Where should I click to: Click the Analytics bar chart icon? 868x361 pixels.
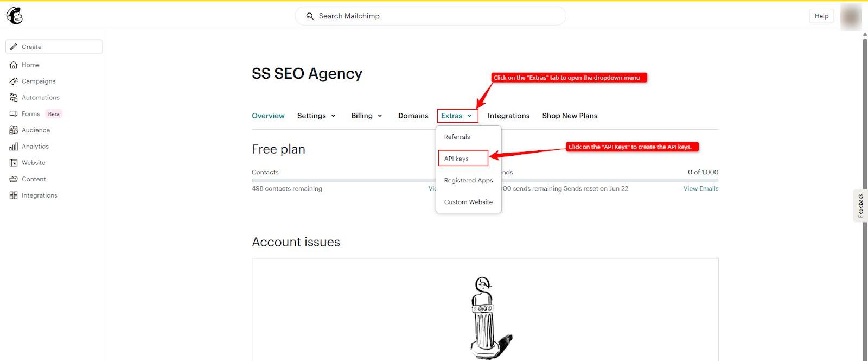[14, 147]
